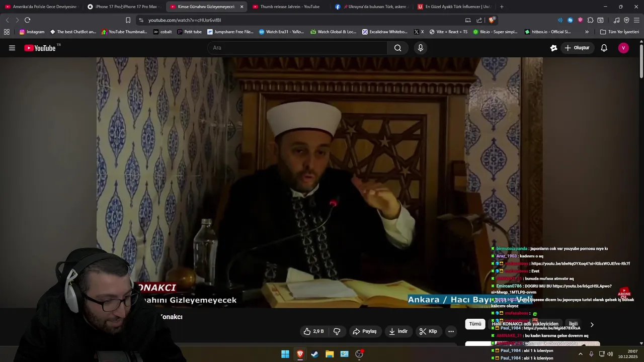Open the cobalt bookmark

pyautogui.click(x=163, y=32)
